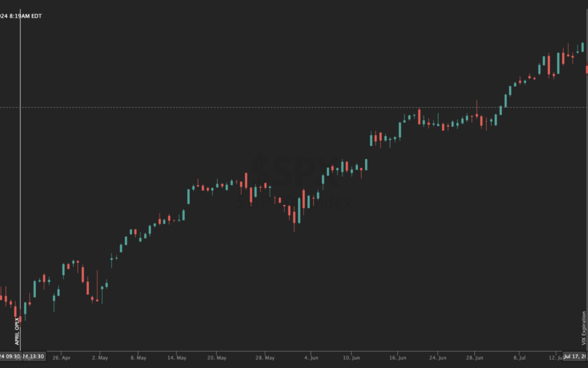Select the 28. Jun date on axis

point(475,358)
